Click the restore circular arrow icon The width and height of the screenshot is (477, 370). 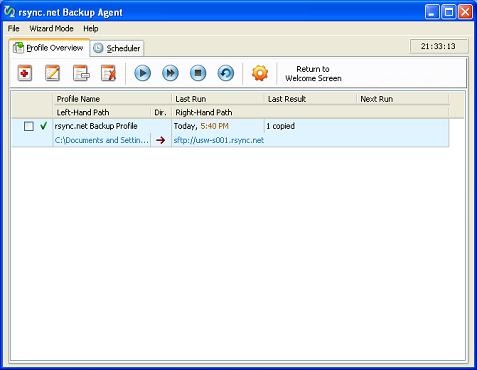pos(226,73)
